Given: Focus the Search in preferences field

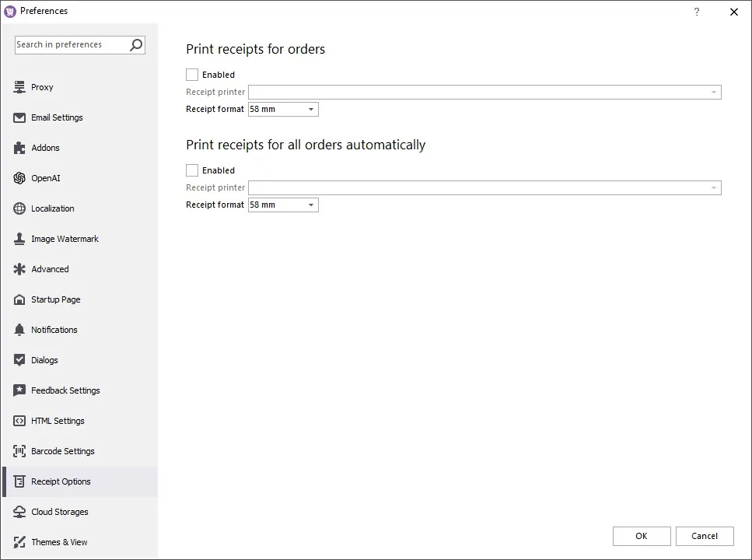Looking at the screenshot, I should tap(70, 45).
